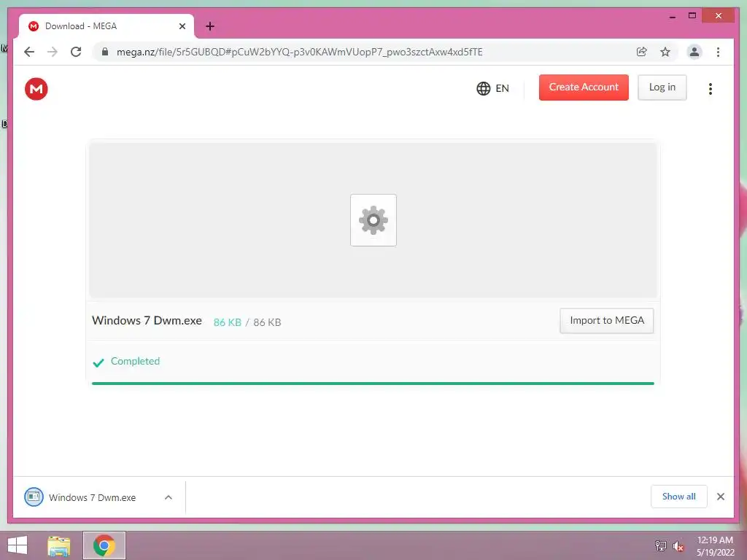This screenshot has height=560, width=747.
Task: Click Import to MEGA button
Action: point(606,321)
